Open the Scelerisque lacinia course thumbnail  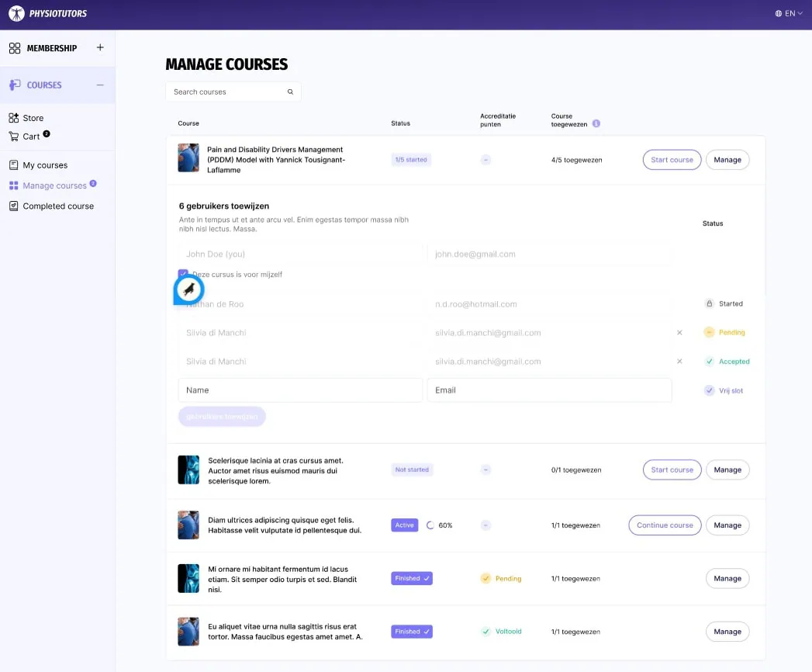coord(188,470)
